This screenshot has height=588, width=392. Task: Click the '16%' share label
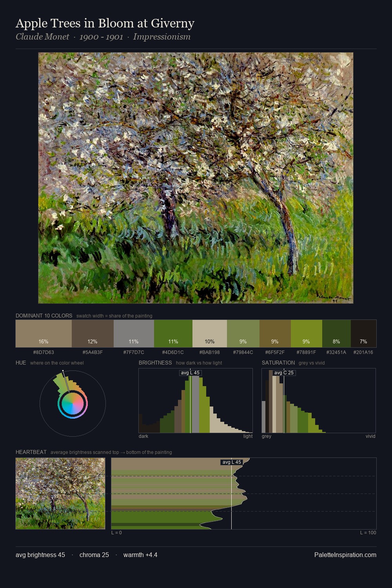[44, 341]
